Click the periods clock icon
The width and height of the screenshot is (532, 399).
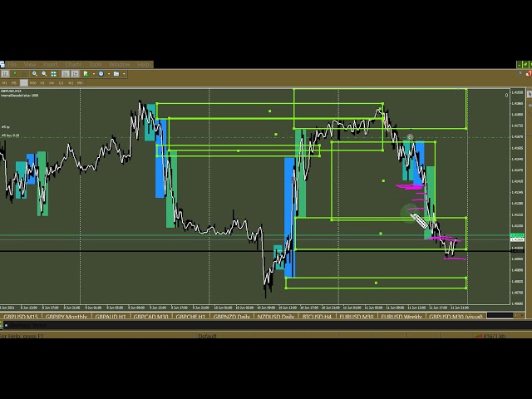click(x=101, y=74)
